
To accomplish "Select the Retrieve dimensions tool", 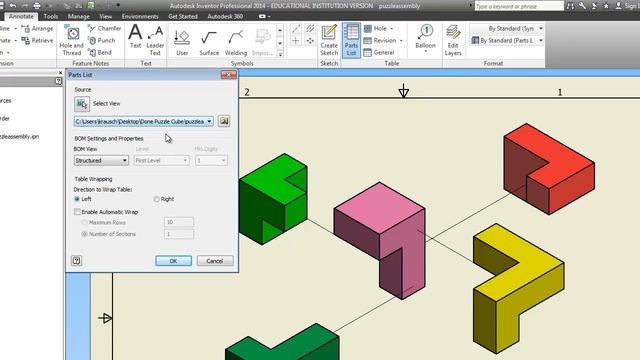I will [38, 40].
